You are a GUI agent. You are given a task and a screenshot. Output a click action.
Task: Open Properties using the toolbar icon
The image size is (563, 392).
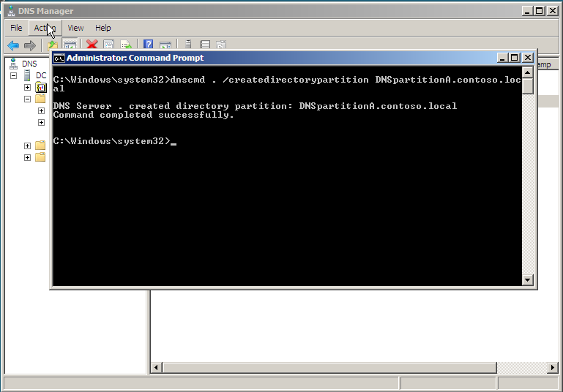tap(108, 44)
